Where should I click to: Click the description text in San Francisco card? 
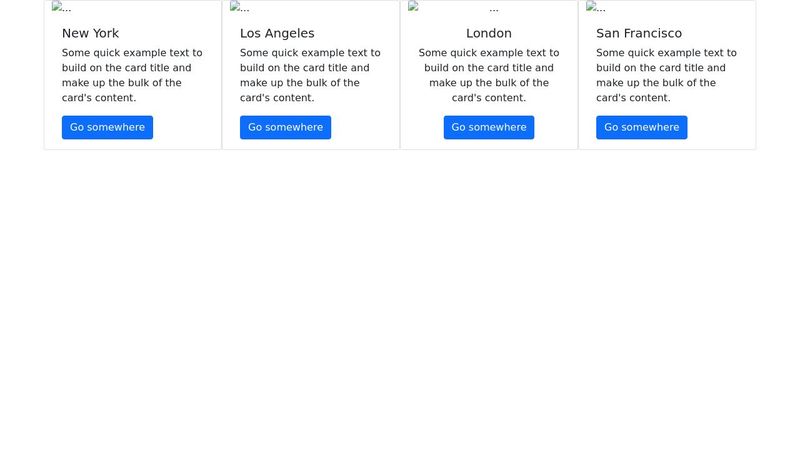tap(666, 75)
